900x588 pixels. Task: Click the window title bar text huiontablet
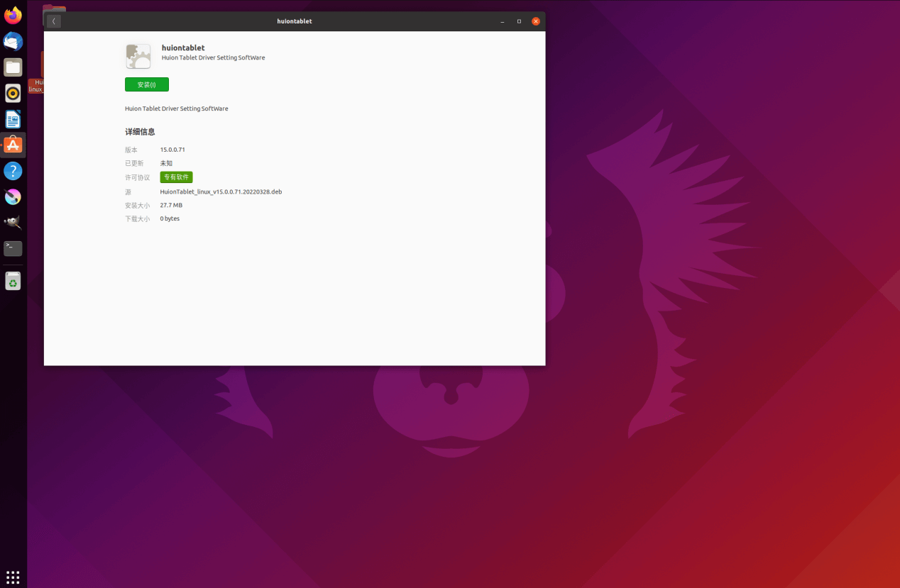tap(295, 21)
